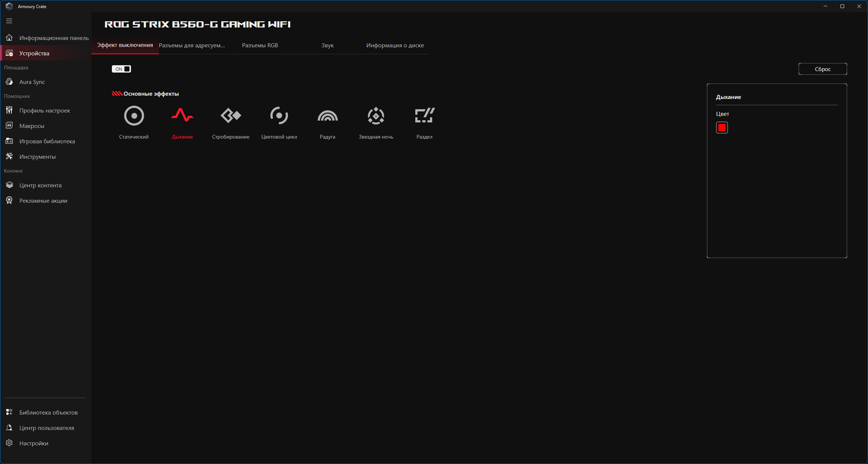Image resolution: width=868 pixels, height=464 pixels.
Task: Open the Звук tab
Action: coord(328,45)
